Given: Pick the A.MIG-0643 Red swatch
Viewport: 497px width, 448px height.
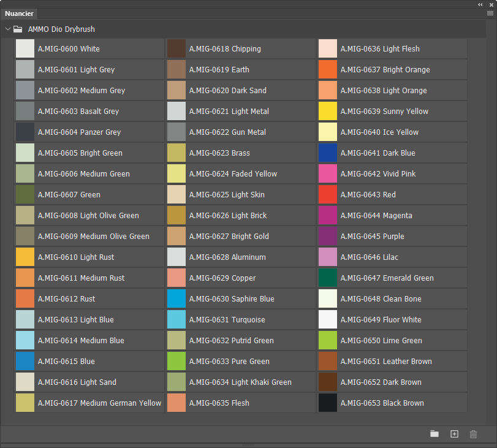Looking at the screenshot, I should pos(328,194).
